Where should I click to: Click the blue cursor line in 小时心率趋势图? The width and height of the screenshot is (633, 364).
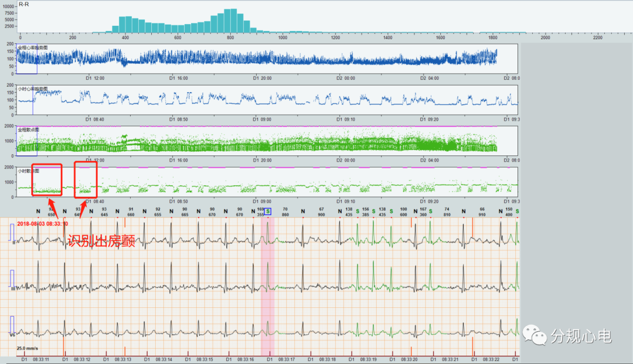pos(33,100)
